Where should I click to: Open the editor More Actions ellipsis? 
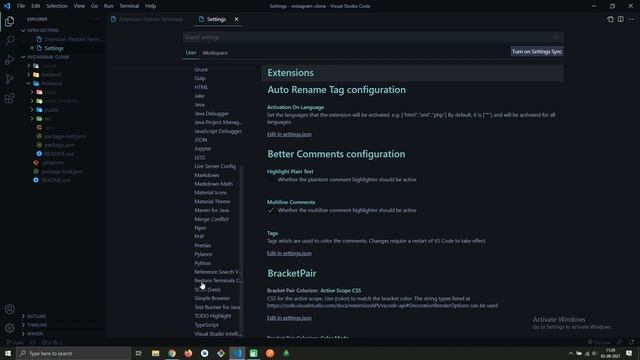tap(631, 19)
